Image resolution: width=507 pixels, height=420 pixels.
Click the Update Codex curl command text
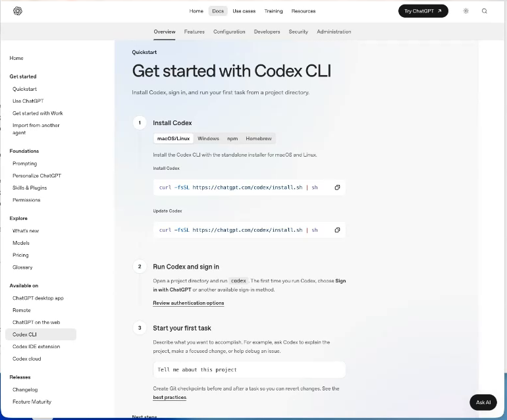pos(238,230)
